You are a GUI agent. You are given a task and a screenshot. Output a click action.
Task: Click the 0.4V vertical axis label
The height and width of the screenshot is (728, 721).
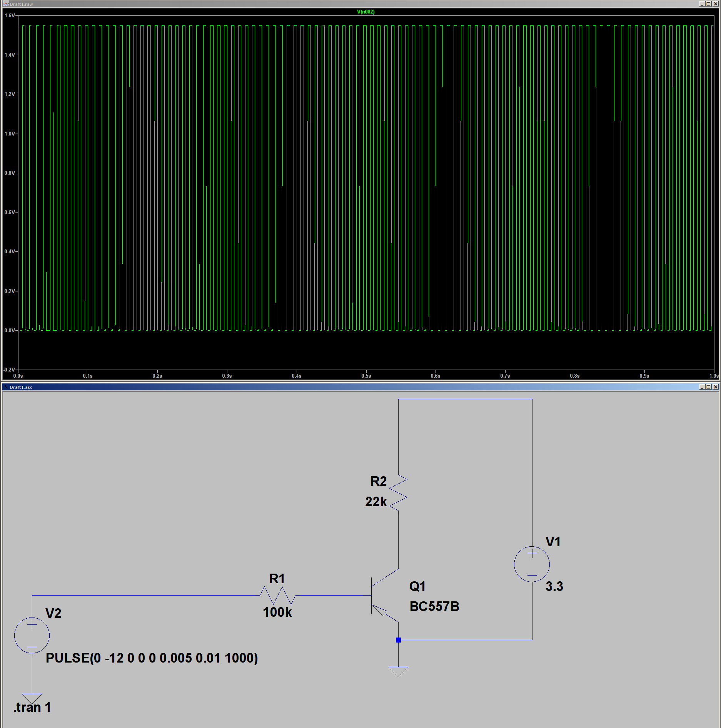point(10,251)
